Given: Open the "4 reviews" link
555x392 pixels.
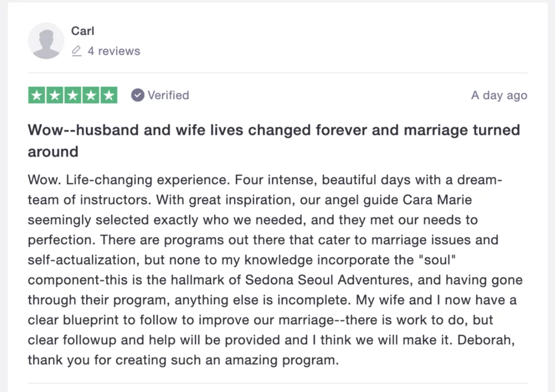Looking at the screenshot, I should (x=114, y=51).
